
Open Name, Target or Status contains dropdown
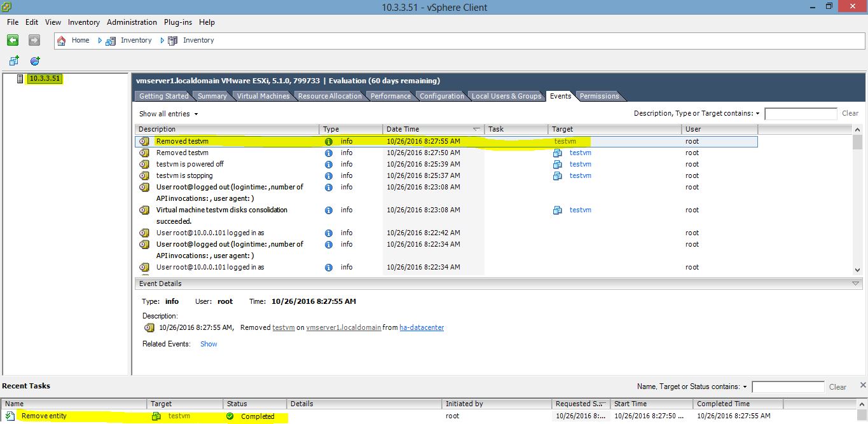pyautogui.click(x=692, y=386)
